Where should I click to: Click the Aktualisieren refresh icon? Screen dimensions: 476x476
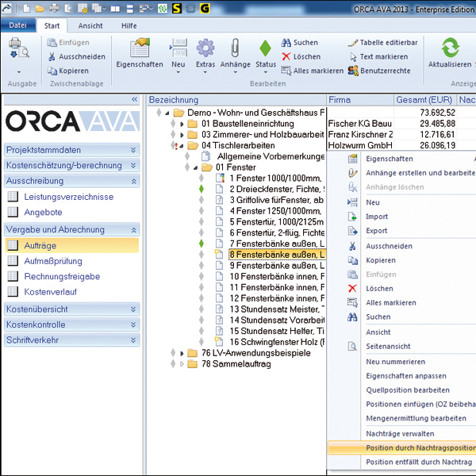point(450,48)
